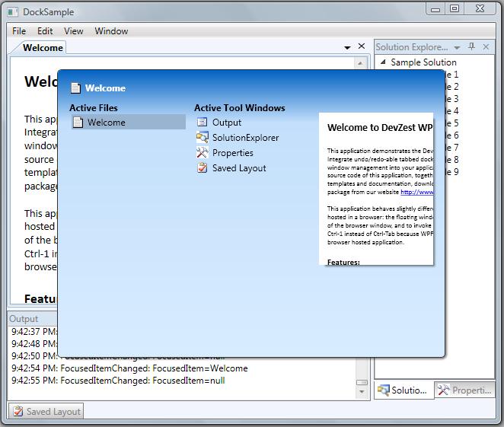Close the Solution Explorer pane
The width and height of the screenshot is (504, 427).
tap(486, 47)
